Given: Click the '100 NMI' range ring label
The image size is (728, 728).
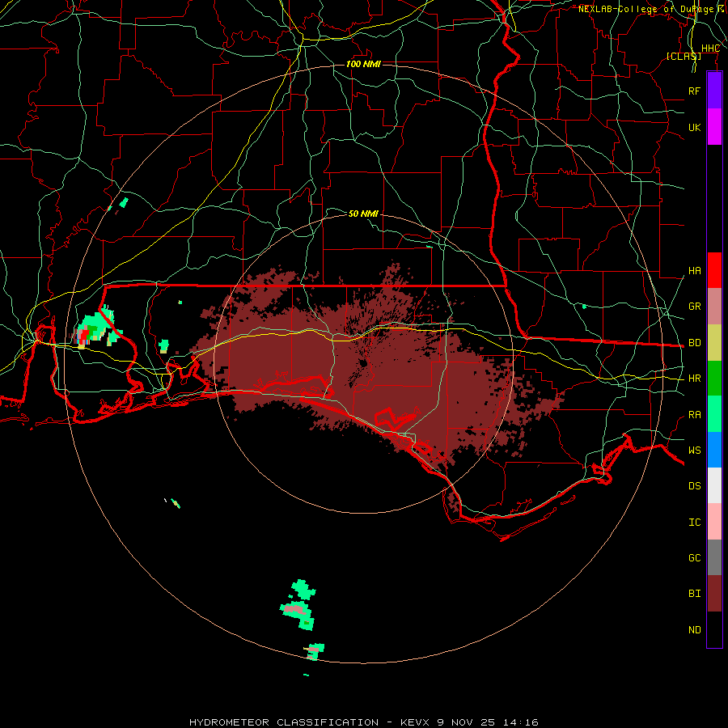Looking at the screenshot, I should point(363,64).
